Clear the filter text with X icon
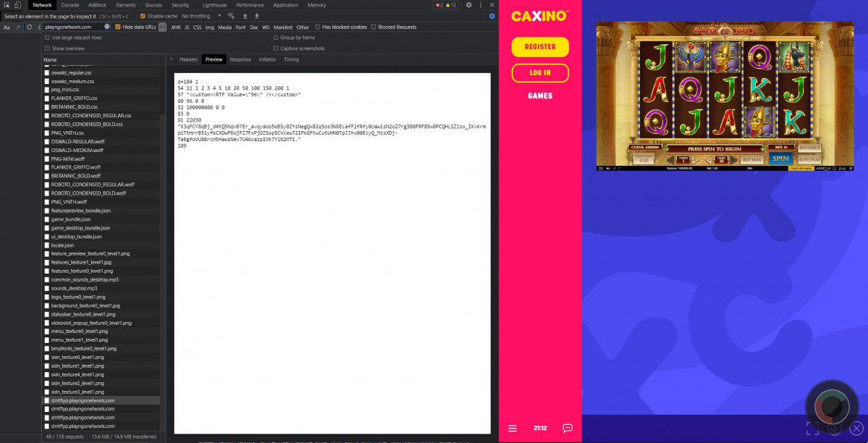This screenshot has width=868, height=443. pyautogui.click(x=107, y=27)
